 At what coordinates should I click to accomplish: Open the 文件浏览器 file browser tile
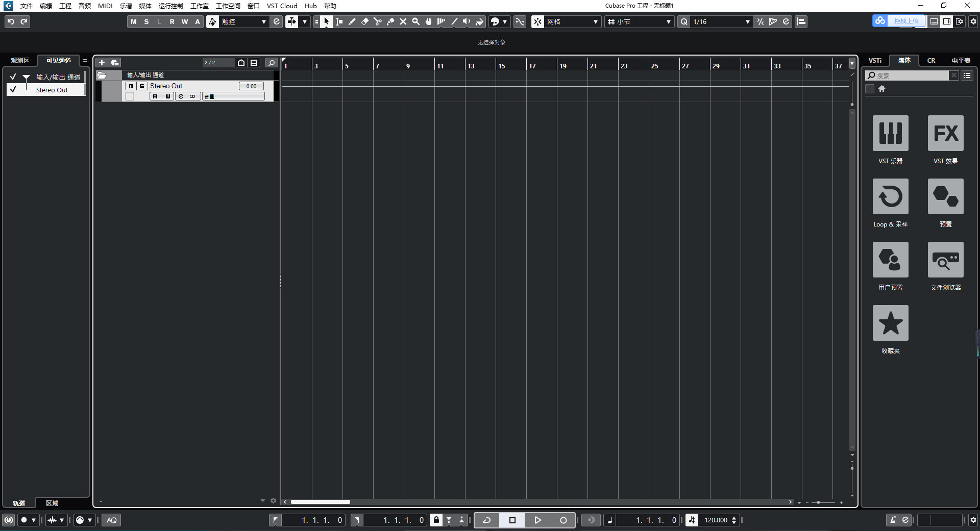(x=946, y=260)
